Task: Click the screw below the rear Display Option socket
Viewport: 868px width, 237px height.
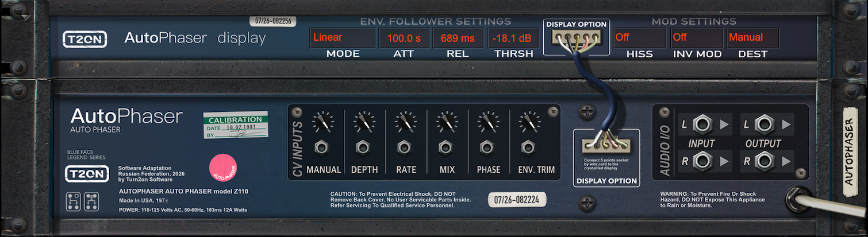Action: (x=587, y=203)
